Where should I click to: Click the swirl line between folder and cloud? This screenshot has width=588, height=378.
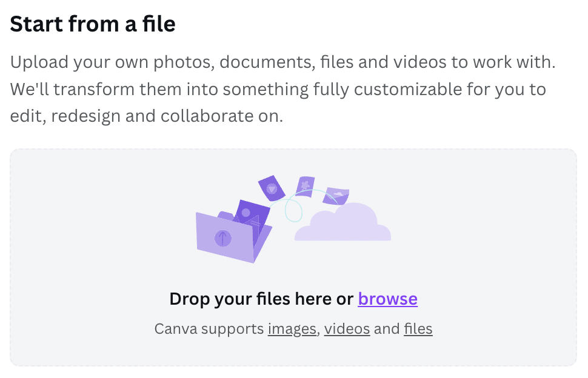(293, 210)
